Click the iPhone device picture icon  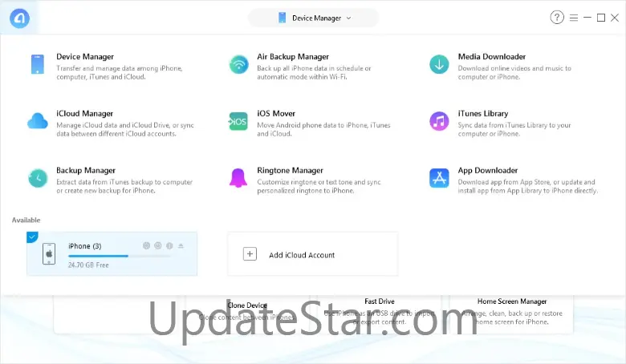point(49,254)
